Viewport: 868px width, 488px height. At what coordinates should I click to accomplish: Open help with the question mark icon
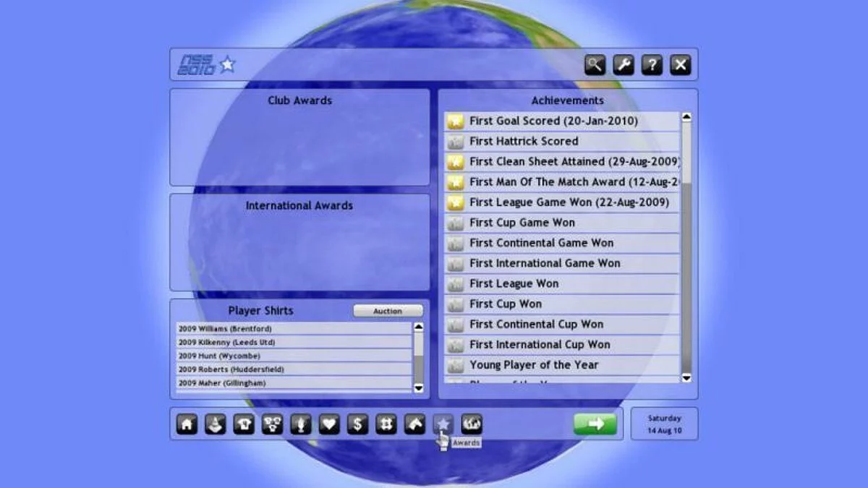pyautogui.click(x=652, y=65)
